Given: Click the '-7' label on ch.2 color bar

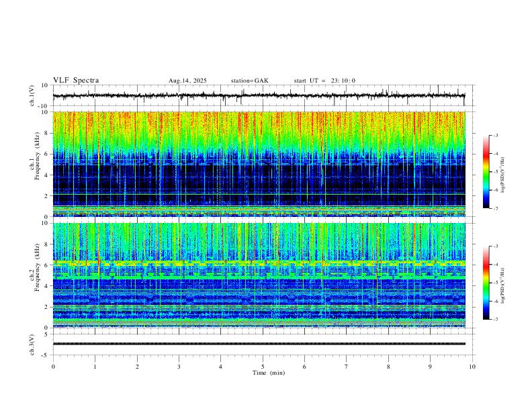Looking at the screenshot, I should (496, 320).
